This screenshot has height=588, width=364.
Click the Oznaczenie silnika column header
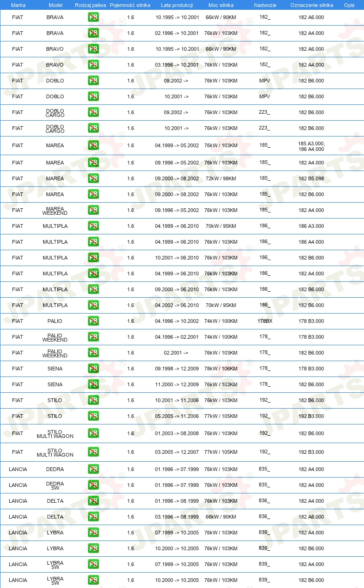pyautogui.click(x=311, y=5)
